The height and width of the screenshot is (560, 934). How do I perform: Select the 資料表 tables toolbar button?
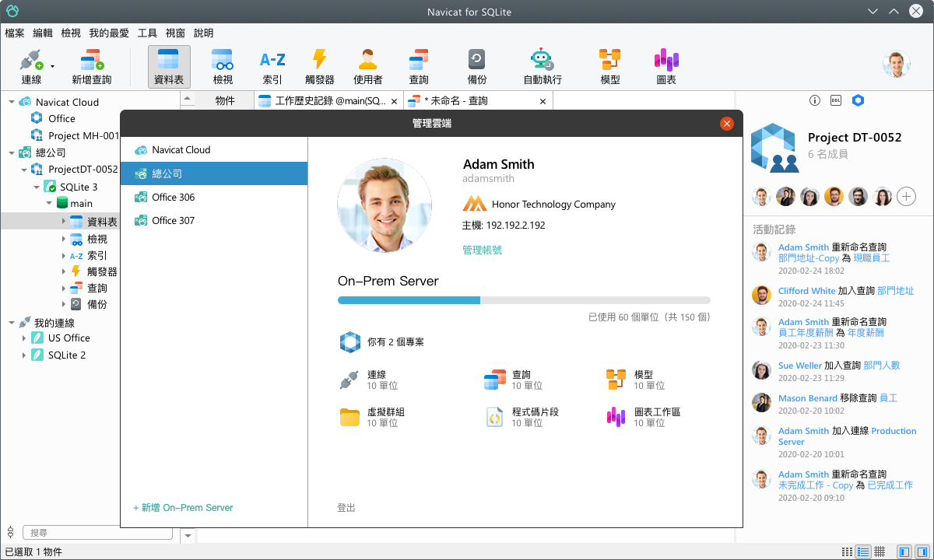(169, 66)
